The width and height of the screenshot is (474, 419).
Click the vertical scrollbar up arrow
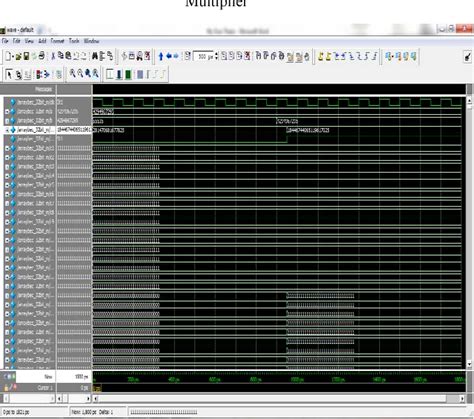pos(469,100)
